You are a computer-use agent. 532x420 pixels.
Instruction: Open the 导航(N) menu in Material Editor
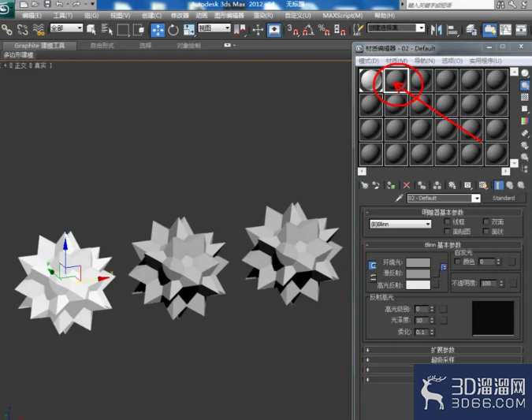coord(425,61)
